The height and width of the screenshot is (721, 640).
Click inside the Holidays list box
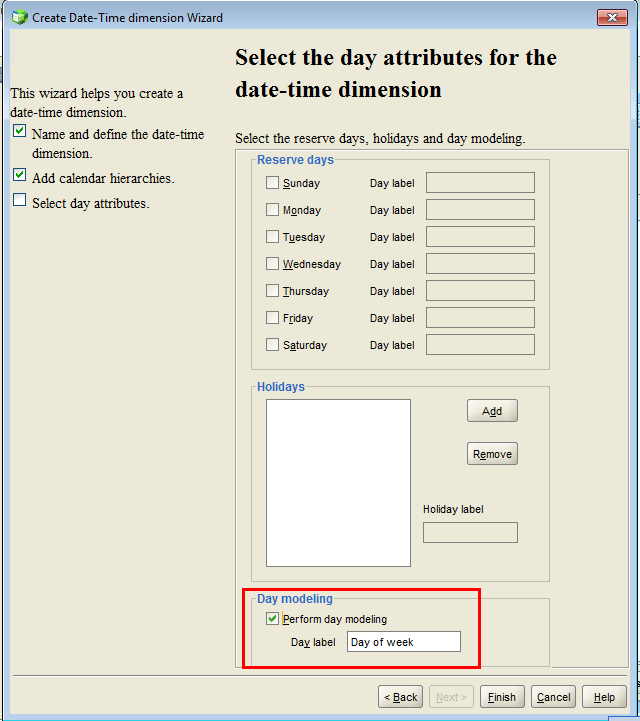point(338,483)
